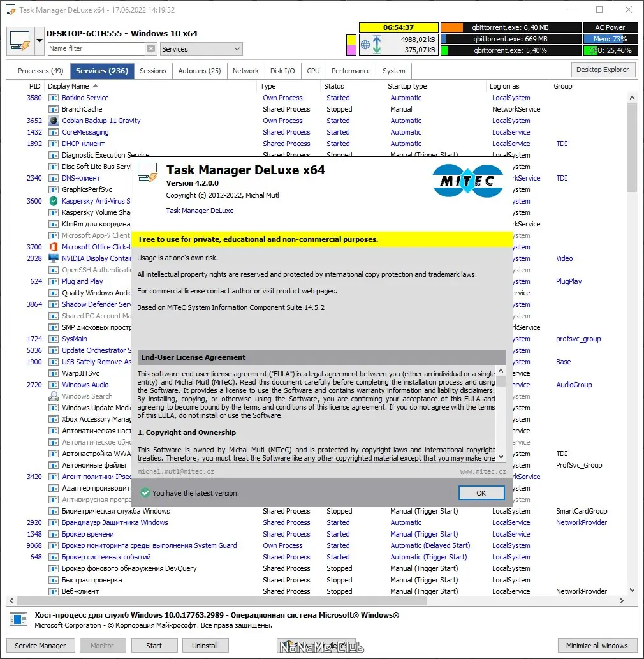644x659 pixels.
Task: Click the Start service button
Action: point(154,646)
